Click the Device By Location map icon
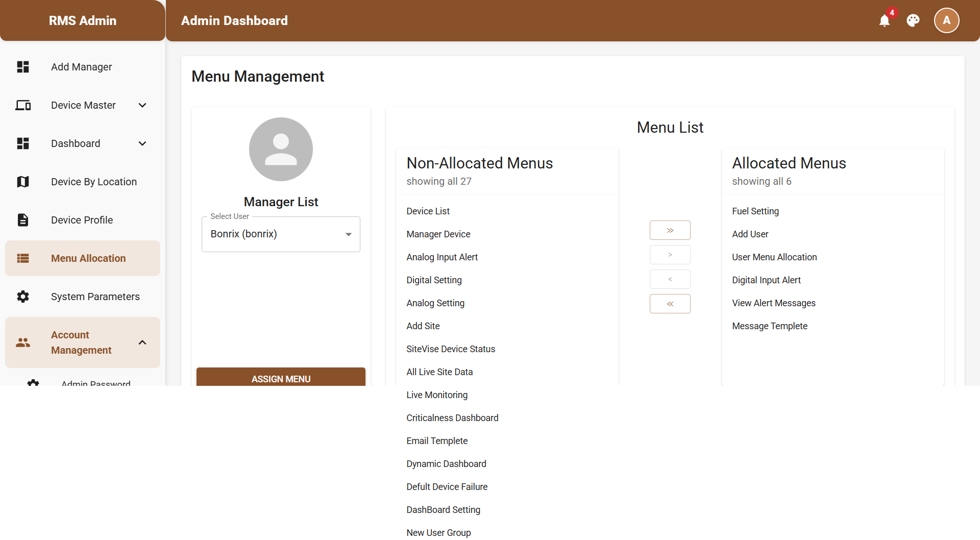980x540 pixels. pyautogui.click(x=23, y=182)
